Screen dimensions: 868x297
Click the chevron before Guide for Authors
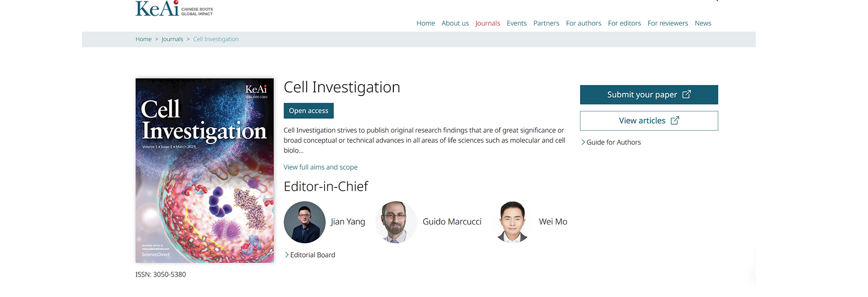(x=583, y=142)
